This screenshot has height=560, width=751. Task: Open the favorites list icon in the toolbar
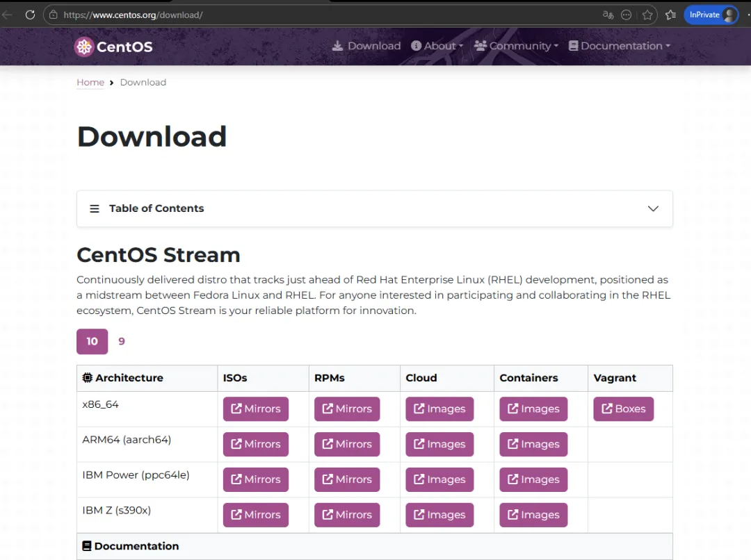tap(670, 15)
